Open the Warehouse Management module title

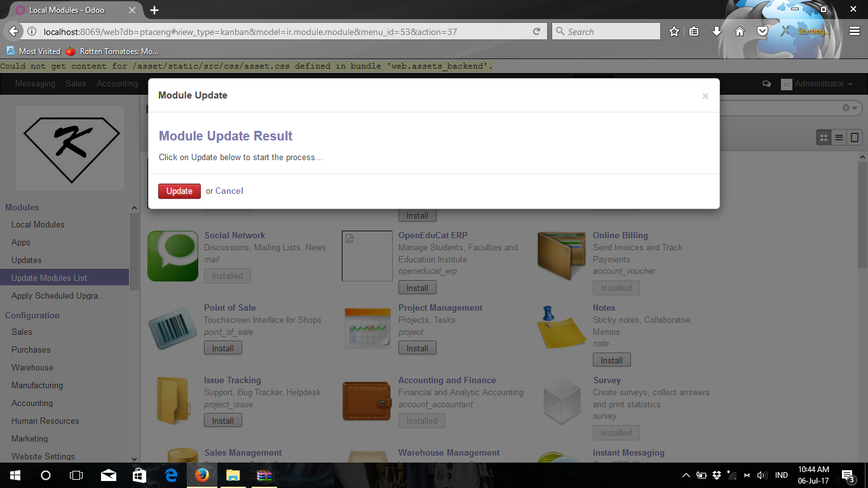tap(449, 452)
